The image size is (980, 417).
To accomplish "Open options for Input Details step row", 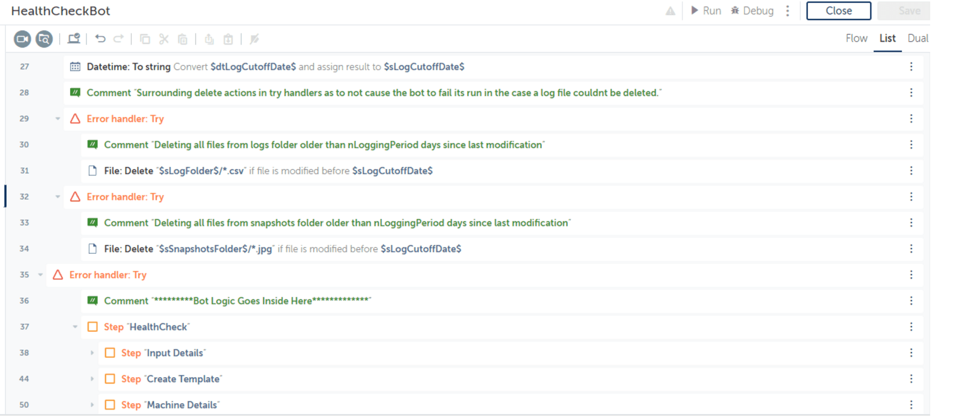I will [911, 353].
